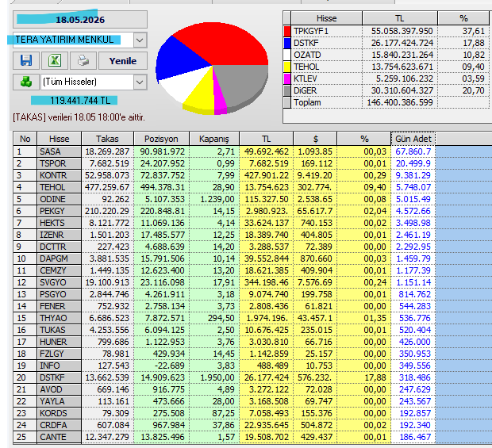Sort by the $ column header
Viewport: 492px width, 448px height.
(x=315, y=139)
